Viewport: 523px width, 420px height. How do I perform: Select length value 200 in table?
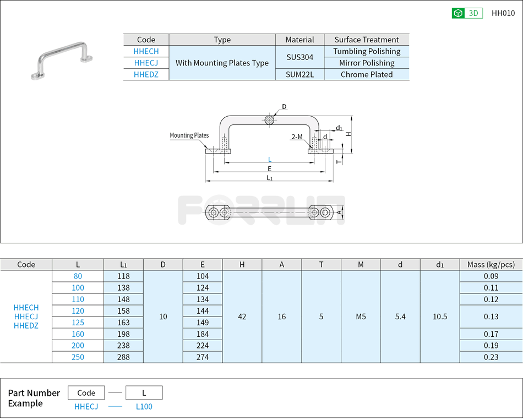pos(78,345)
